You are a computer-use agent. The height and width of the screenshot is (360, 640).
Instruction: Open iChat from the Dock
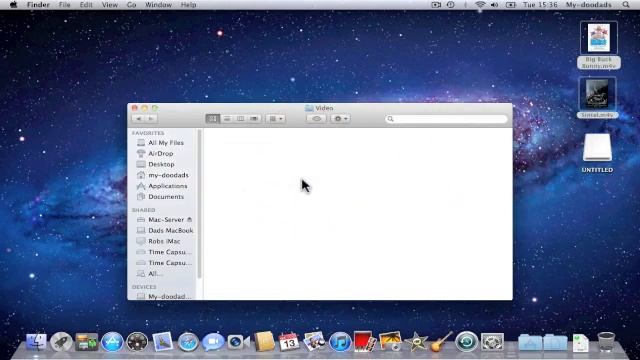pos(213,342)
